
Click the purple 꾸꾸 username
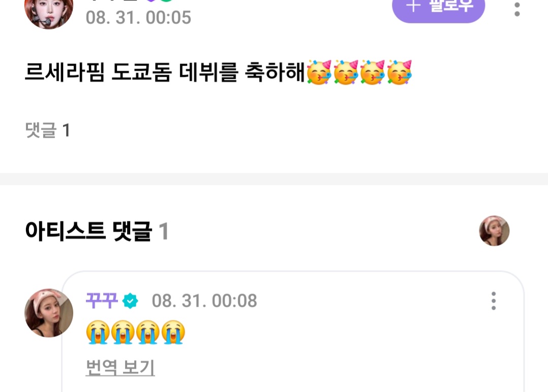click(102, 301)
